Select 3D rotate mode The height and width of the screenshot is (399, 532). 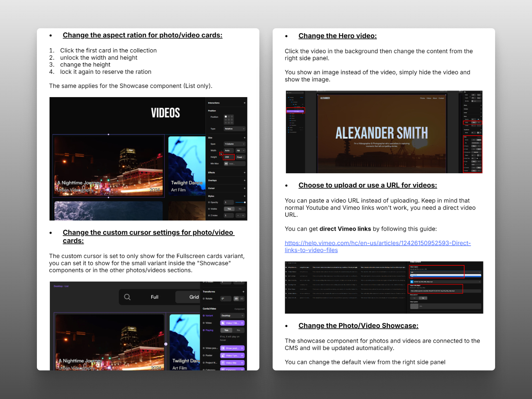(x=242, y=299)
